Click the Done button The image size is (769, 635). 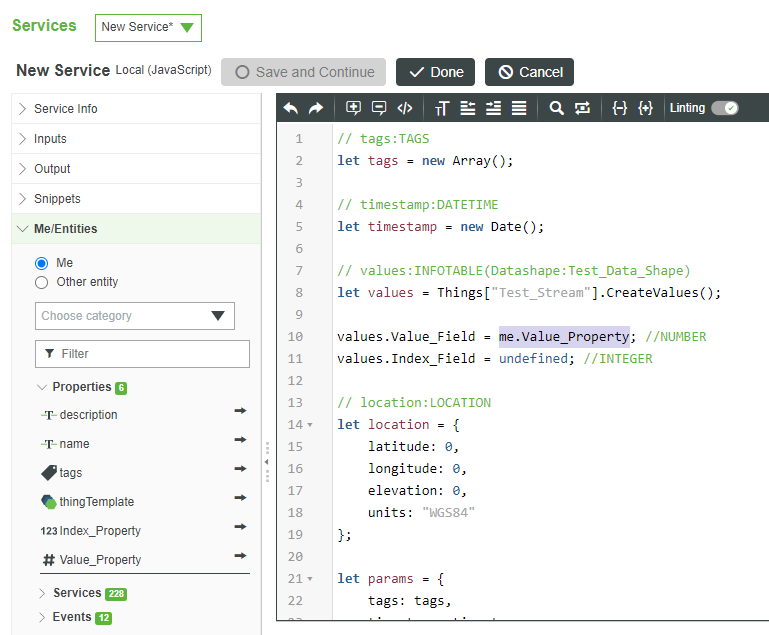(x=435, y=72)
